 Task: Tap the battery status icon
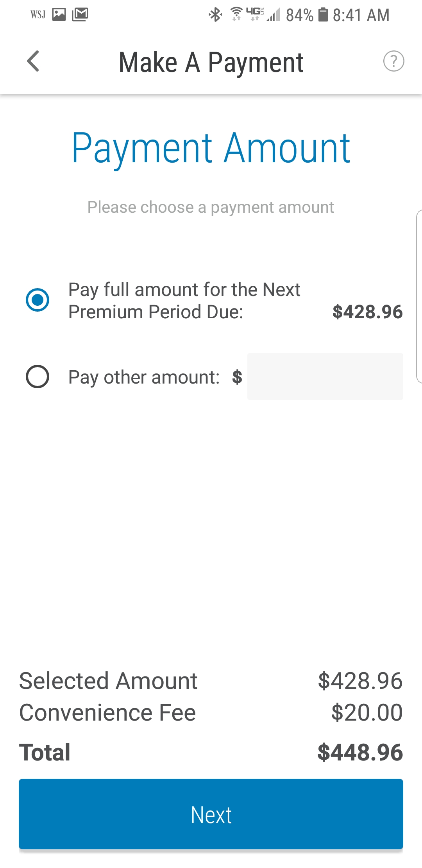coord(323,15)
